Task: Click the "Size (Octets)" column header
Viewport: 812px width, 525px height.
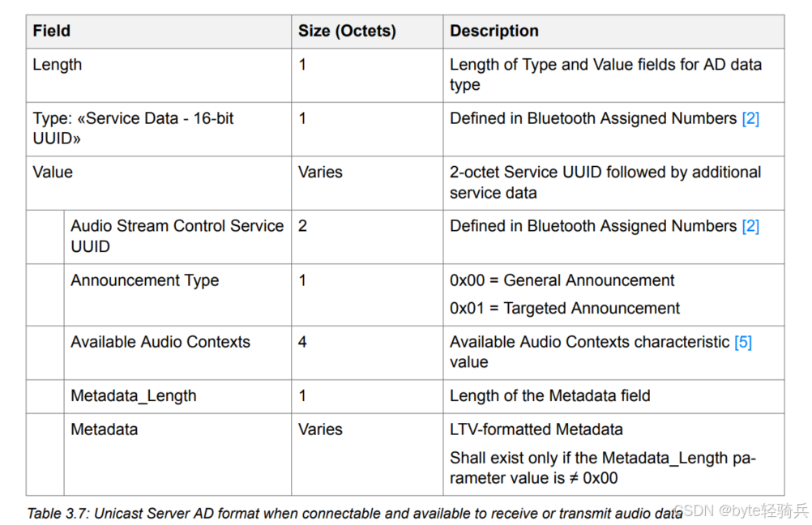Action: (x=347, y=32)
